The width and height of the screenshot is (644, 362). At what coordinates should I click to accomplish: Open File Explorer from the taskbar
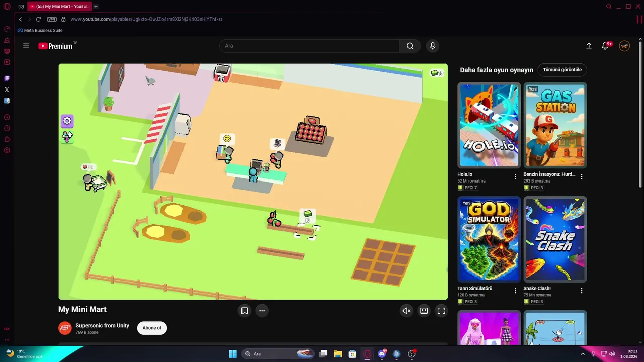pos(338,354)
